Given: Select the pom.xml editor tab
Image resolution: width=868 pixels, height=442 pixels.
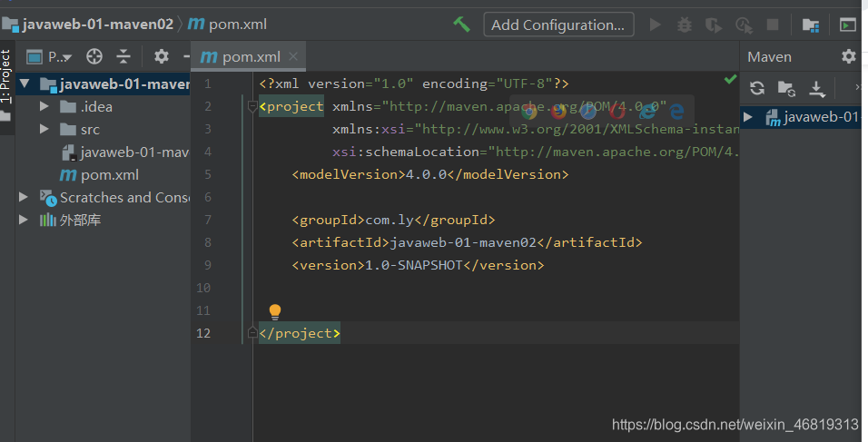Looking at the screenshot, I should tap(248, 56).
